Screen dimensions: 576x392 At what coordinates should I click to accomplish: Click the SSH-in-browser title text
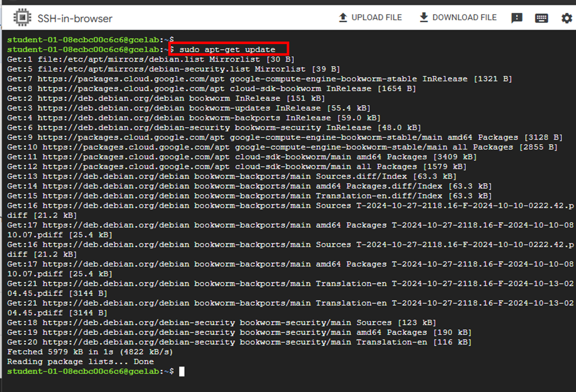75,19
